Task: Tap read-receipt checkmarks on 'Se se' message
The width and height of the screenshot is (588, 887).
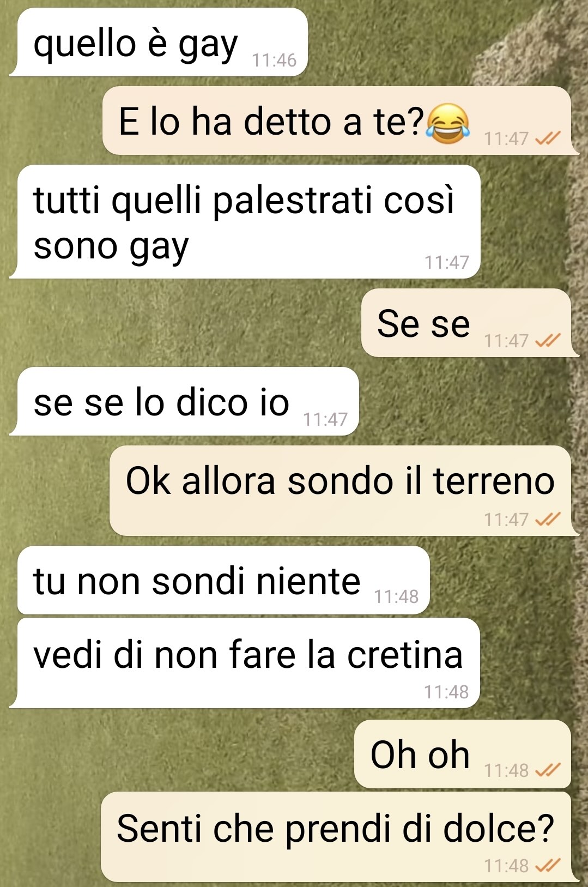Action: [x=548, y=341]
